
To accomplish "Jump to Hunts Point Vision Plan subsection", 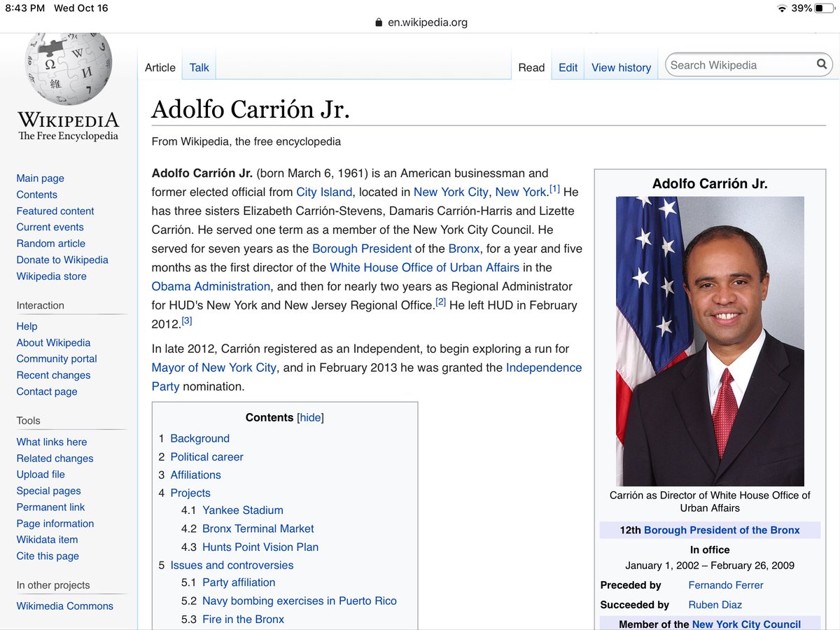I will click(260, 547).
